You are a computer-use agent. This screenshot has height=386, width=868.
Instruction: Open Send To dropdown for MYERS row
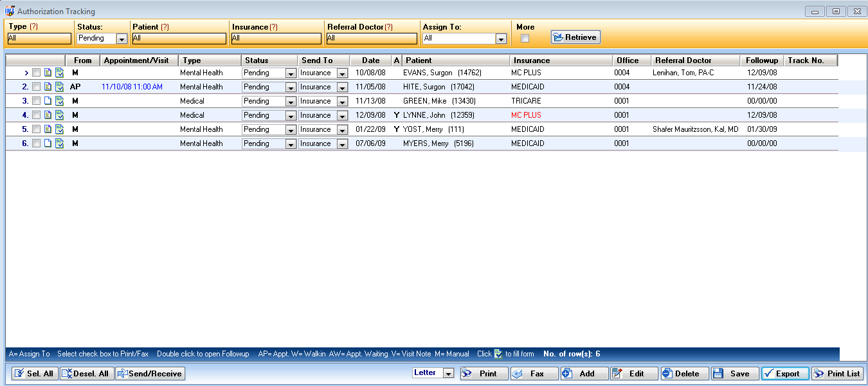point(342,144)
